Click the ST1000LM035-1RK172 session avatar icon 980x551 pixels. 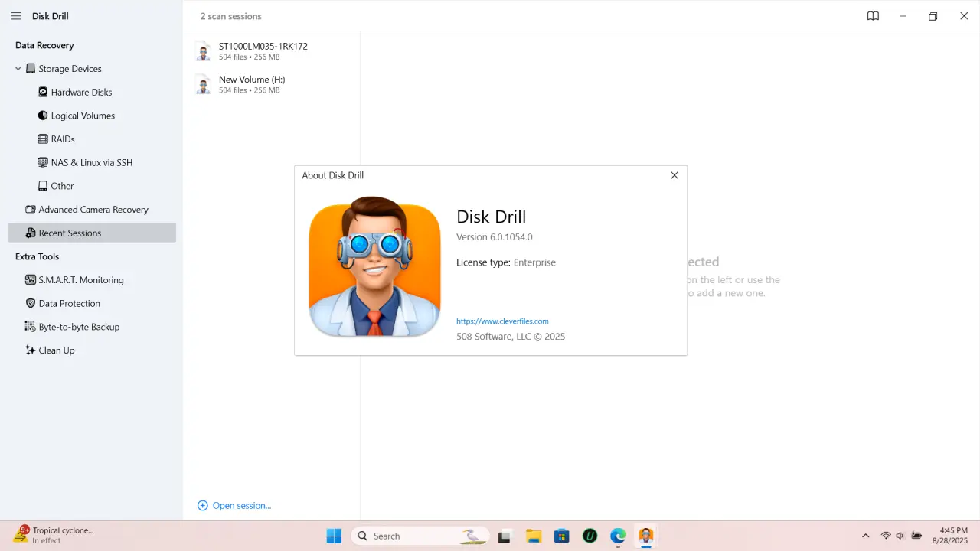[x=203, y=51]
